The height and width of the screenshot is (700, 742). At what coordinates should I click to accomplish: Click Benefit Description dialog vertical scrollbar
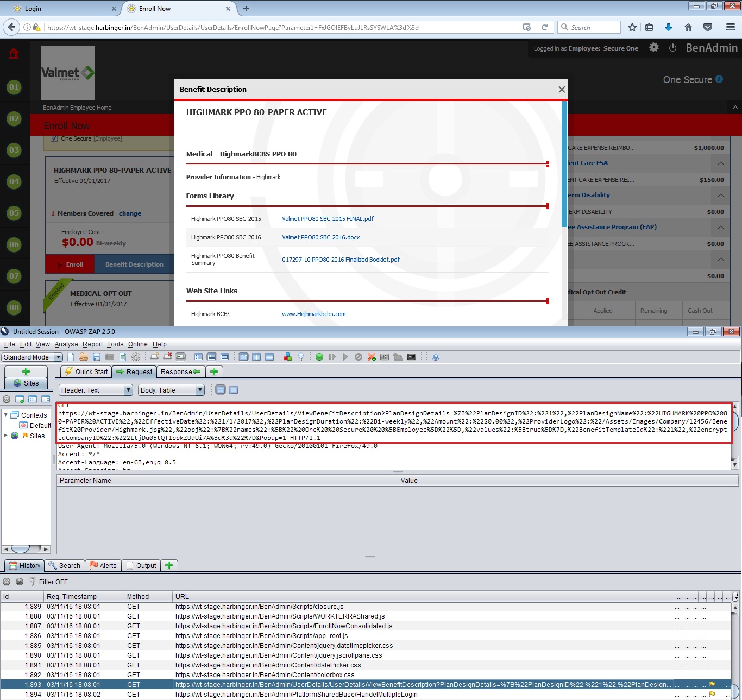point(564,164)
